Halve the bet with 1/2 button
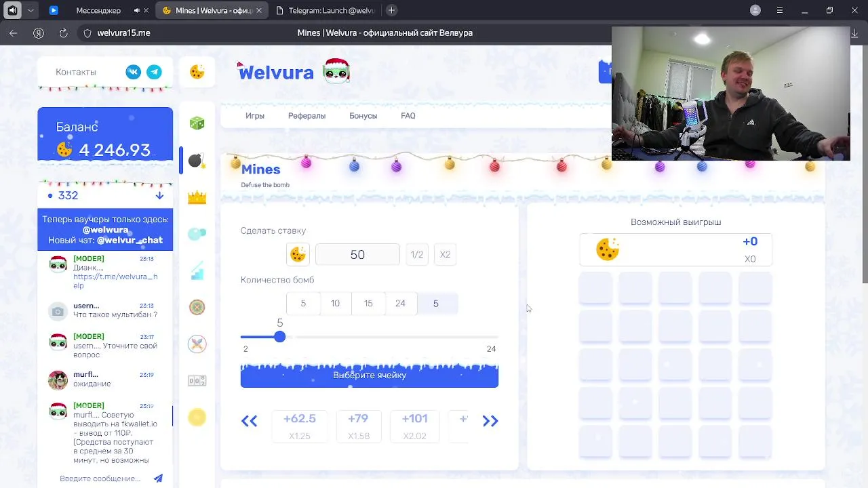The height and width of the screenshot is (488, 868). [416, 255]
